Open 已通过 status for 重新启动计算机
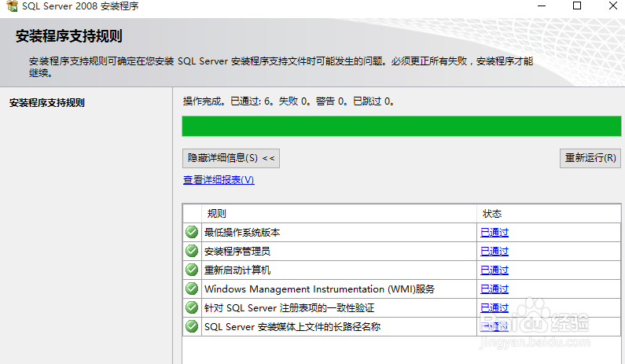 pos(494,270)
